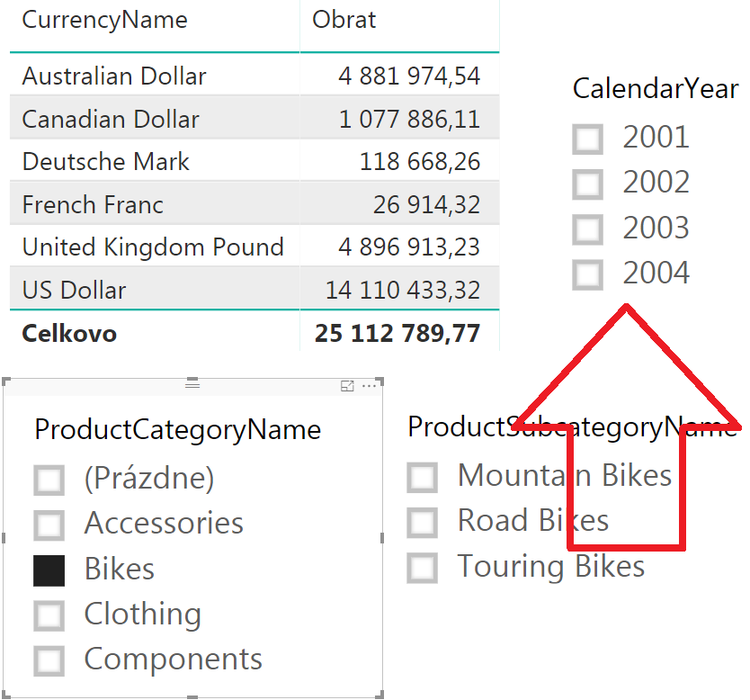
Task: Open the slicer's More options ellipsis
Action: click(370, 386)
